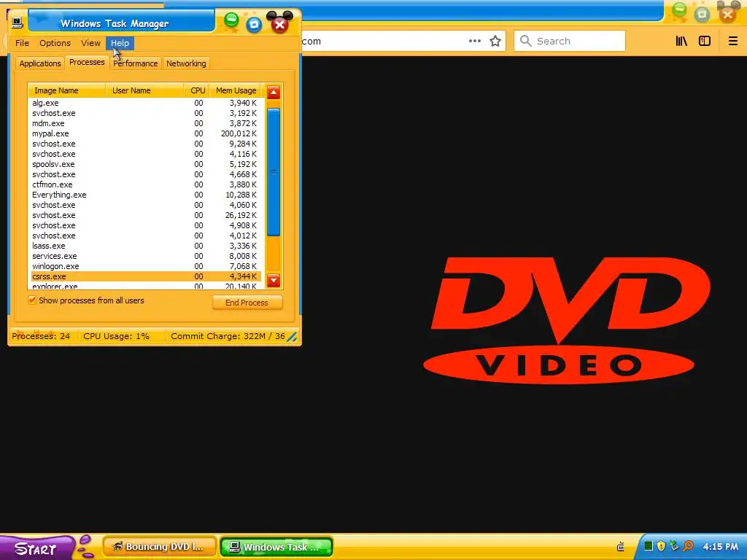Click in the browser Search input field
Viewport: 747px width, 560px height.
(x=570, y=41)
